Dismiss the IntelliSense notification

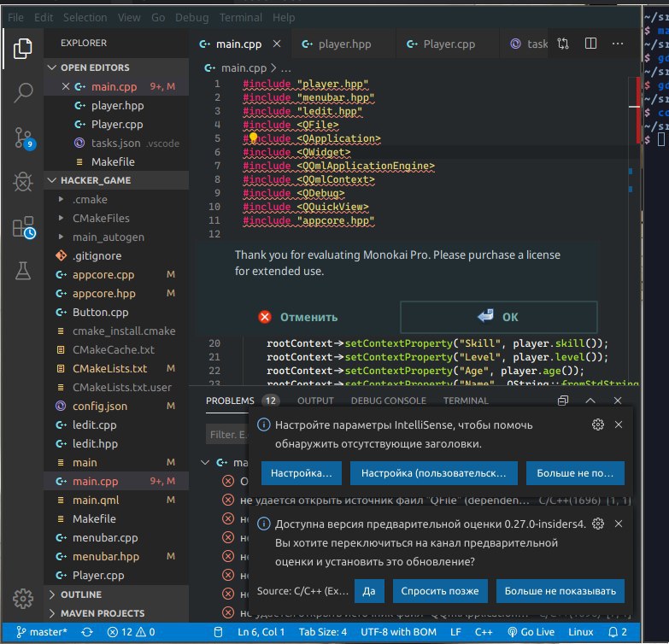point(619,424)
